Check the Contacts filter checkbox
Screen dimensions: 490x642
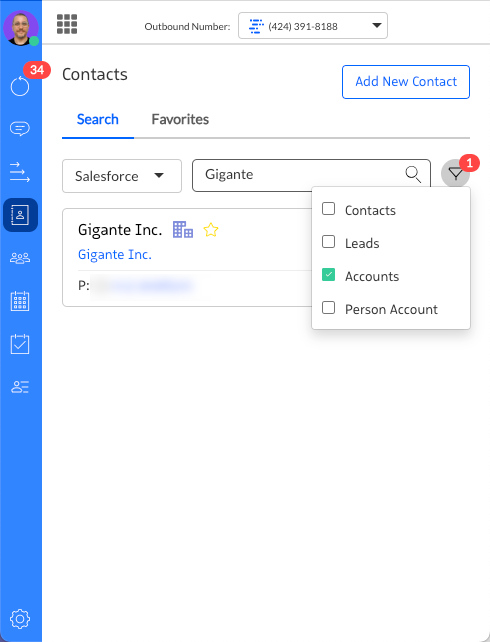tap(328, 209)
